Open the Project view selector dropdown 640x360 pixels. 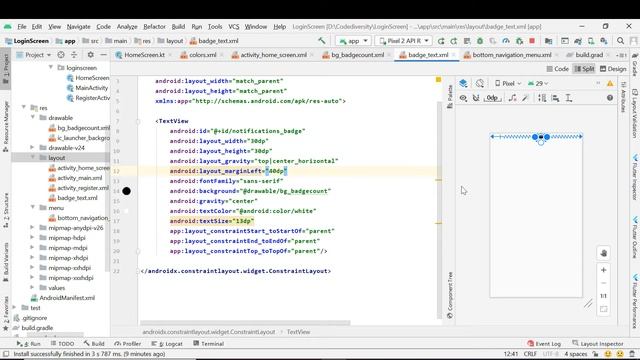(x=34, y=55)
